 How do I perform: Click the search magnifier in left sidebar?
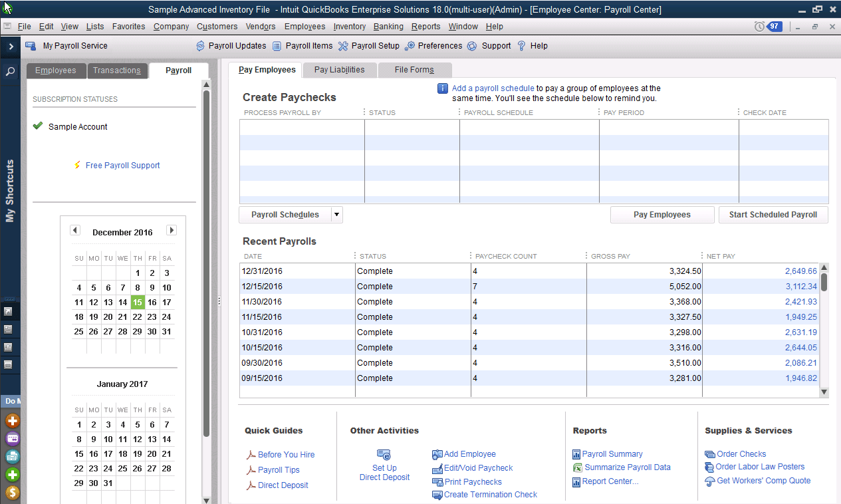pos(11,71)
